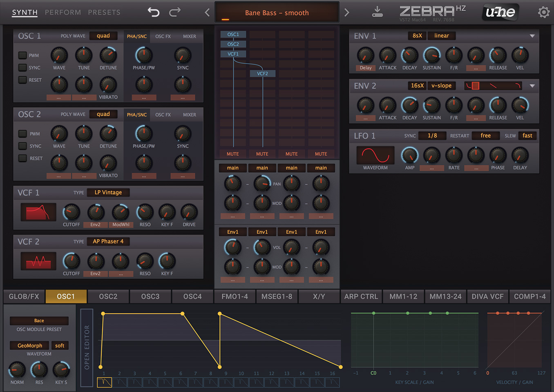Click the OPEN EDITOR vertical button

[x=87, y=347]
